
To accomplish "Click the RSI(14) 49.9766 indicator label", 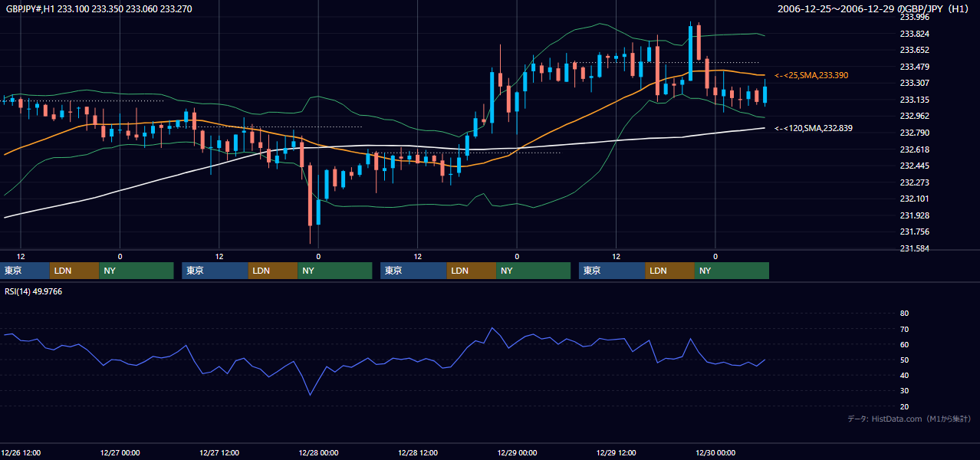I will (34, 291).
